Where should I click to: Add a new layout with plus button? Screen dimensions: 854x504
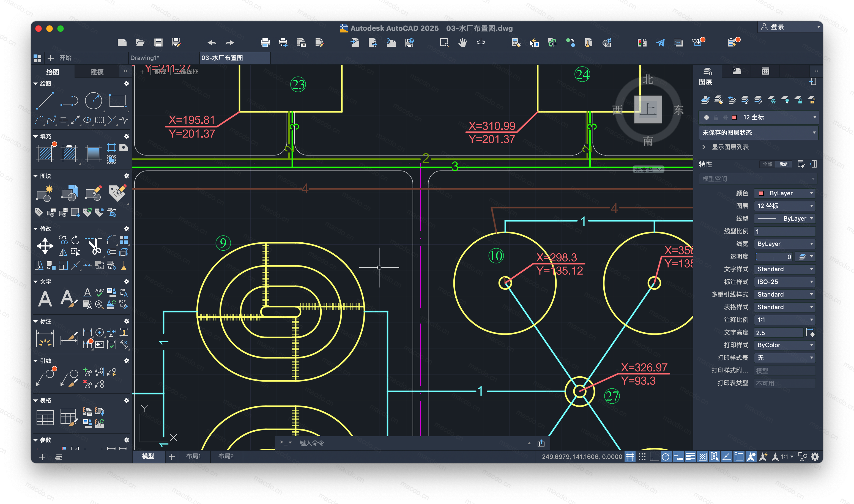(x=172, y=457)
